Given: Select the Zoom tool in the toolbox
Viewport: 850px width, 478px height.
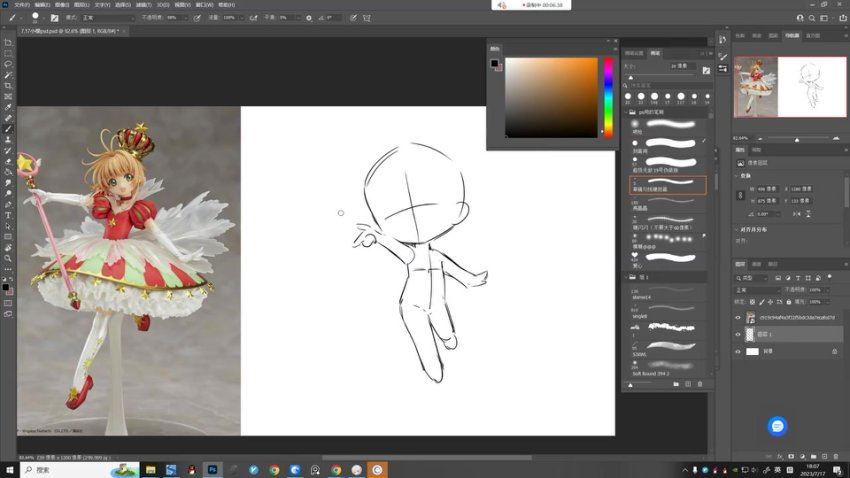Looking at the screenshot, I should pyautogui.click(x=8, y=258).
